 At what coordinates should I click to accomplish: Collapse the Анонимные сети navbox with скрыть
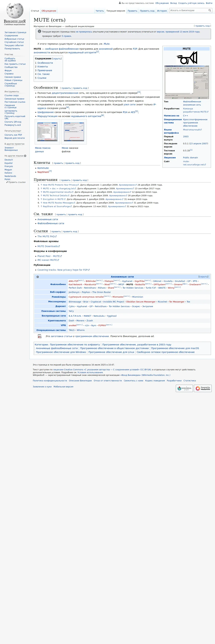click(x=203, y=277)
